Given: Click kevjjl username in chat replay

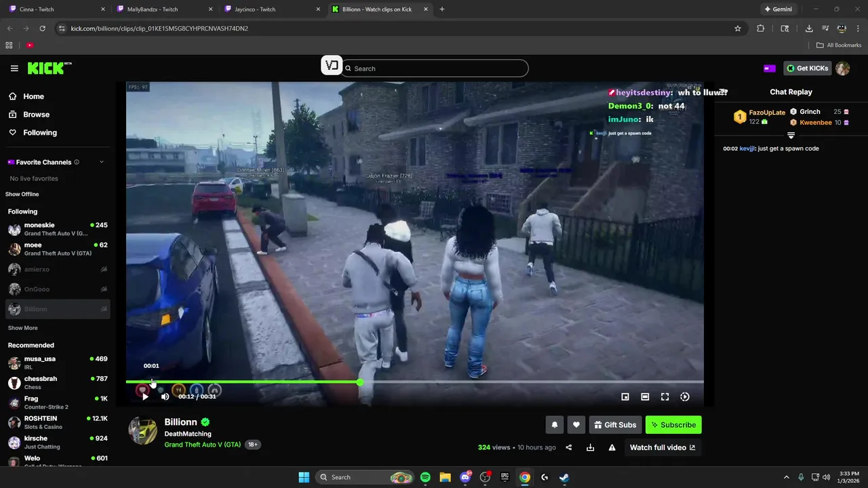Looking at the screenshot, I should (x=747, y=148).
